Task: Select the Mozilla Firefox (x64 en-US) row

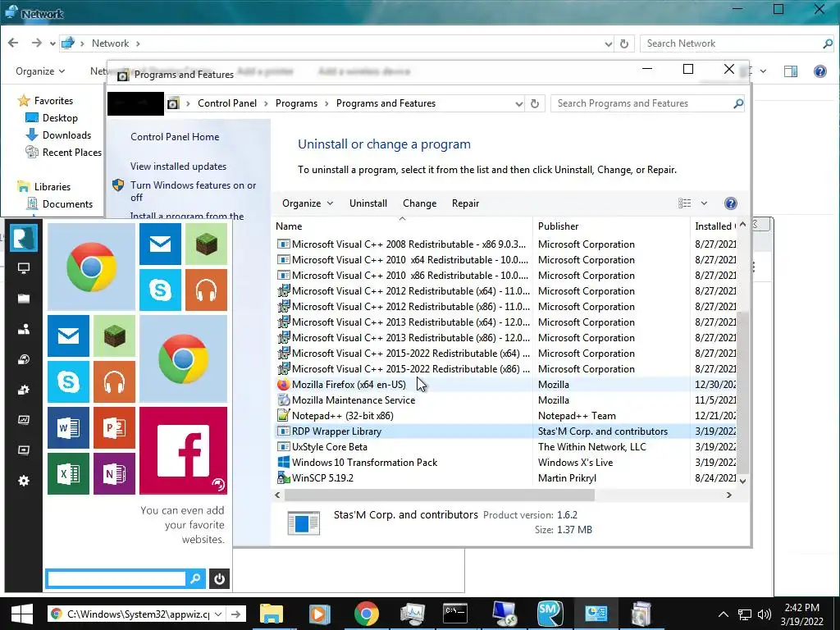Action: click(x=506, y=385)
